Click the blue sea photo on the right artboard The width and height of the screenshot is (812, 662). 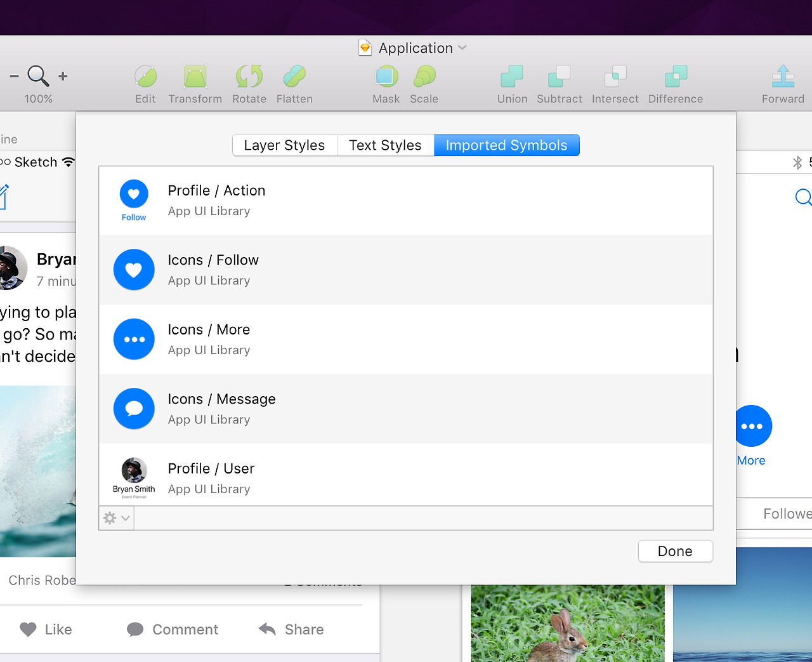click(742, 604)
